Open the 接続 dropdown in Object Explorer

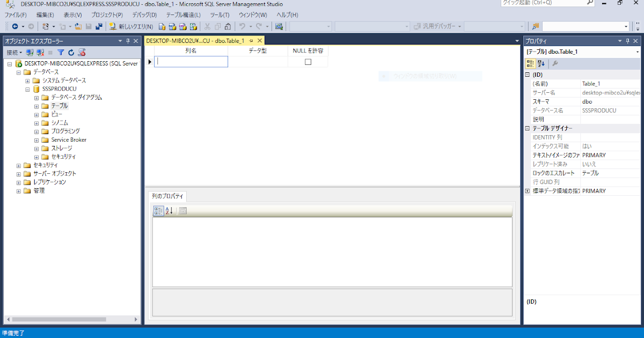(14, 53)
